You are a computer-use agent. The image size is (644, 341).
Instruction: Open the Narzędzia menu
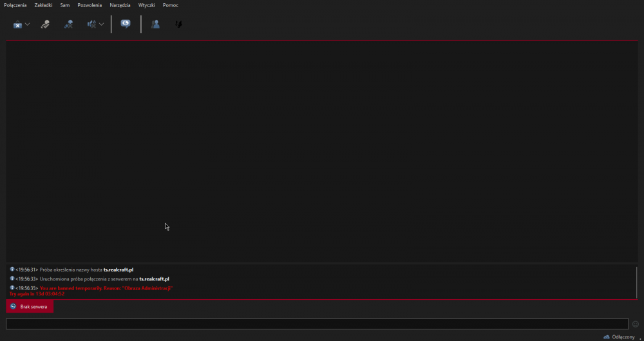point(120,5)
